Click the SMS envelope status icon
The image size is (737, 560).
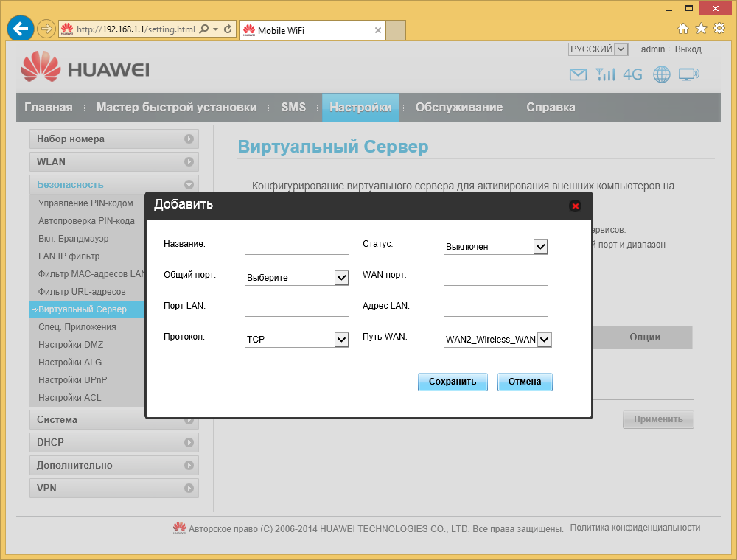pyautogui.click(x=578, y=74)
